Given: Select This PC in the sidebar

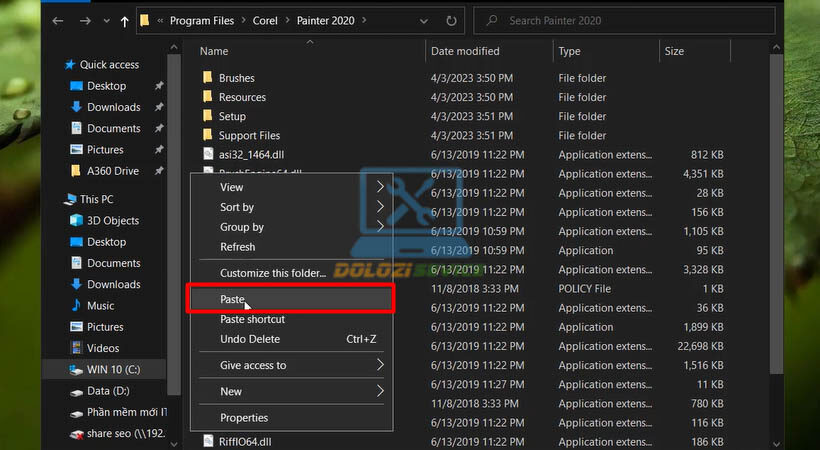Looking at the screenshot, I should pyautogui.click(x=96, y=199).
